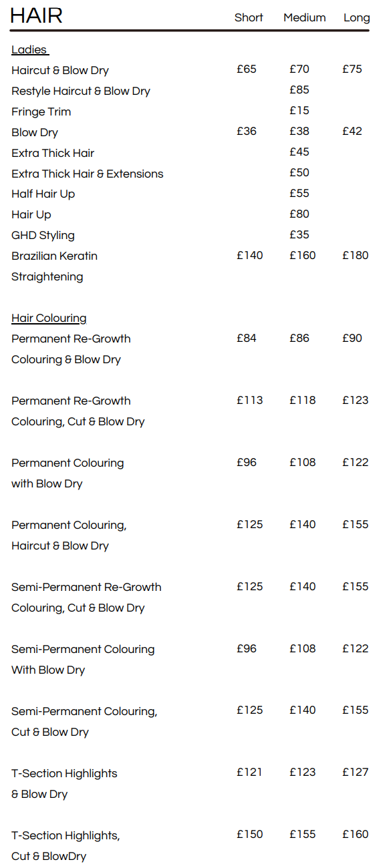Click the £80 Hair Up price
The width and height of the screenshot is (381, 868).
click(x=299, y=214)
